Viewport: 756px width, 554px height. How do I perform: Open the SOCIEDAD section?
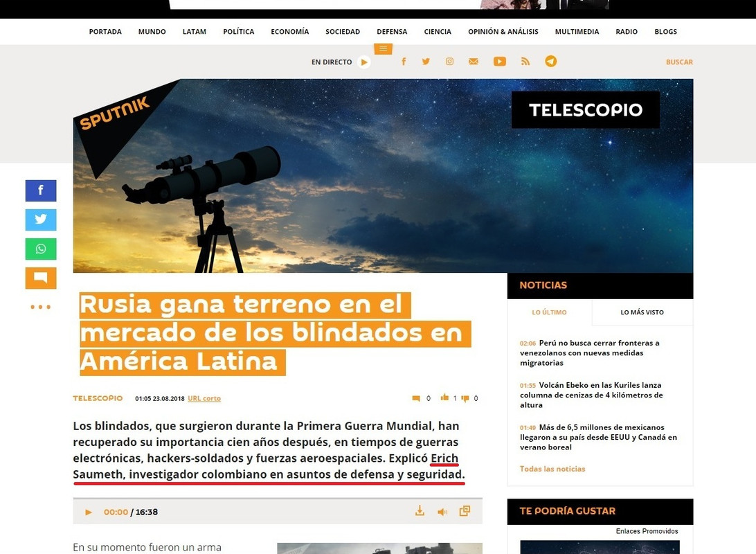343,31
